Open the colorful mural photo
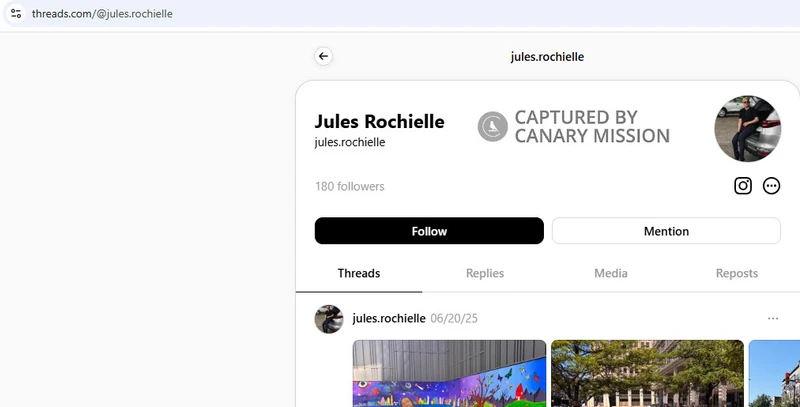Screen dimensions: 800x407 (x=449, y=373)
